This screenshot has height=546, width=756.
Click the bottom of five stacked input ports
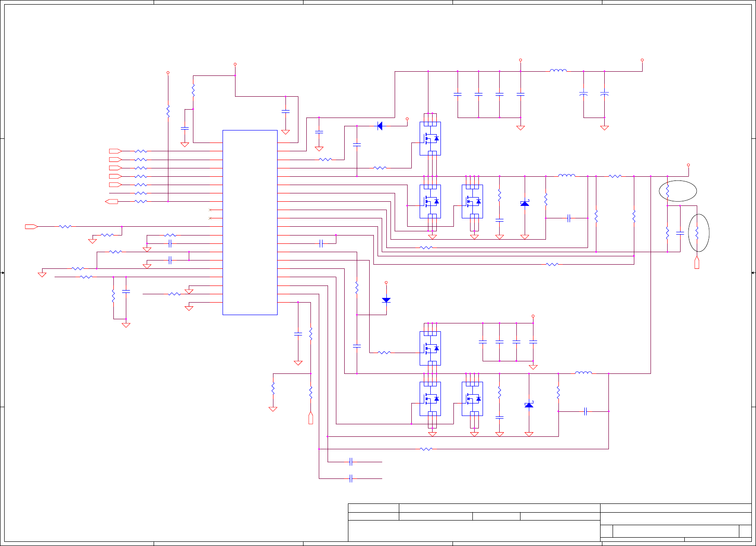pyautogui.click(x=116, y=185)
